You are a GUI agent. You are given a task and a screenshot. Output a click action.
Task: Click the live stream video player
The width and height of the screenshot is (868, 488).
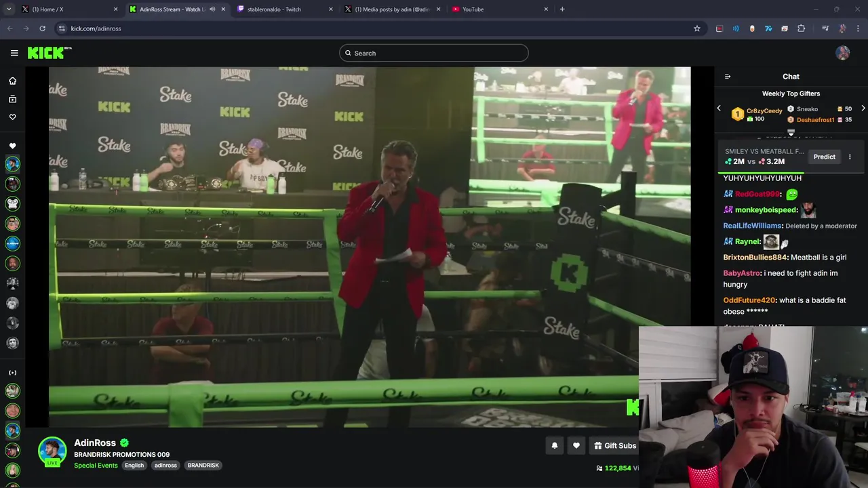pyautogui.click(x=370, y=247)
